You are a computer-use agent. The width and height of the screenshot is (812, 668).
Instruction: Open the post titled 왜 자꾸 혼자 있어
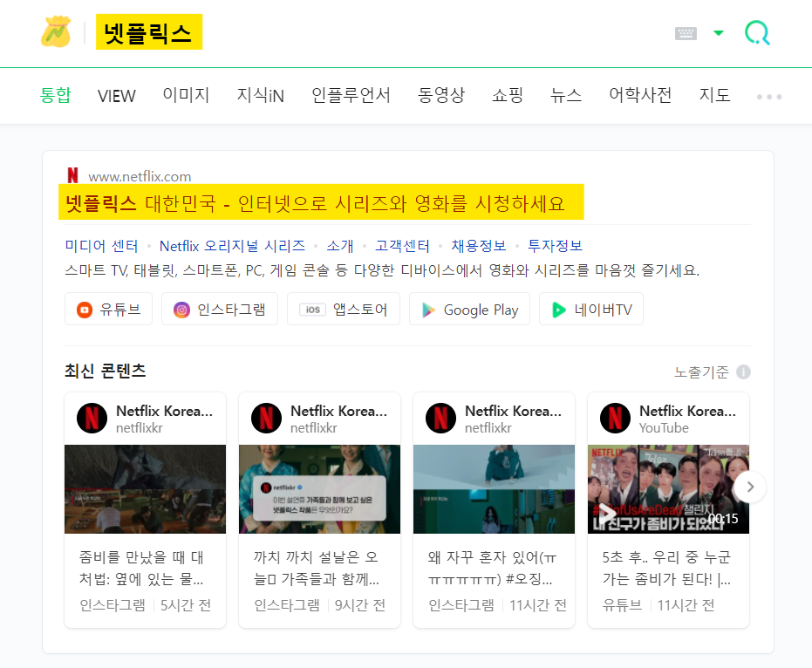[492, 568]
